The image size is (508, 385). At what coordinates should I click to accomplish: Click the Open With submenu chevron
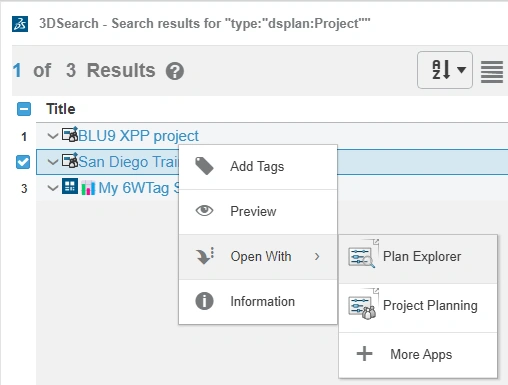point(317,256)
